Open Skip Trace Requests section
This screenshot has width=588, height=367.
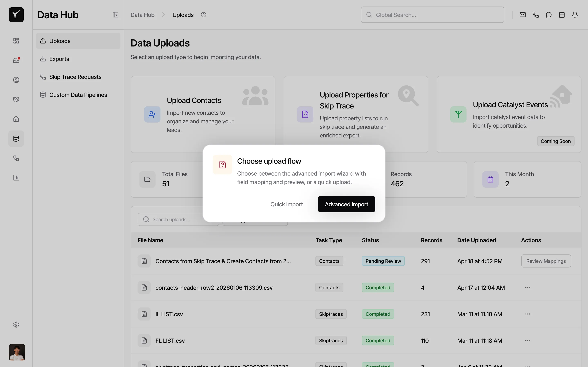point(75,77)
